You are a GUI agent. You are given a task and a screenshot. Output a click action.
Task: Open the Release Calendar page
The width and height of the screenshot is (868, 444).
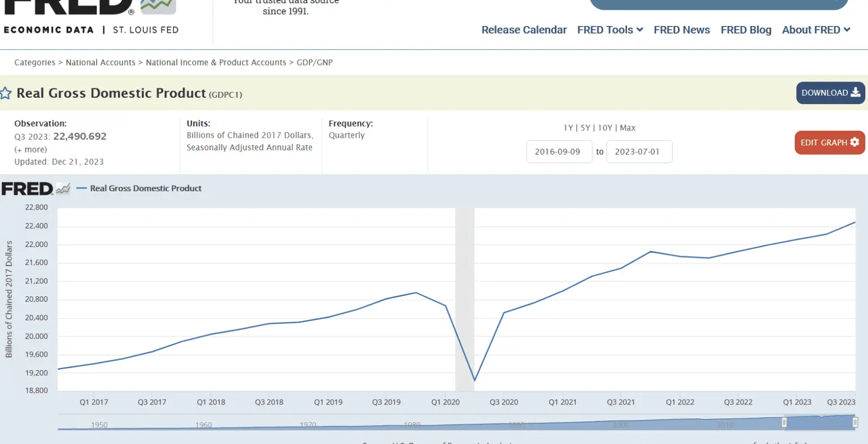(x=524, y=30)
